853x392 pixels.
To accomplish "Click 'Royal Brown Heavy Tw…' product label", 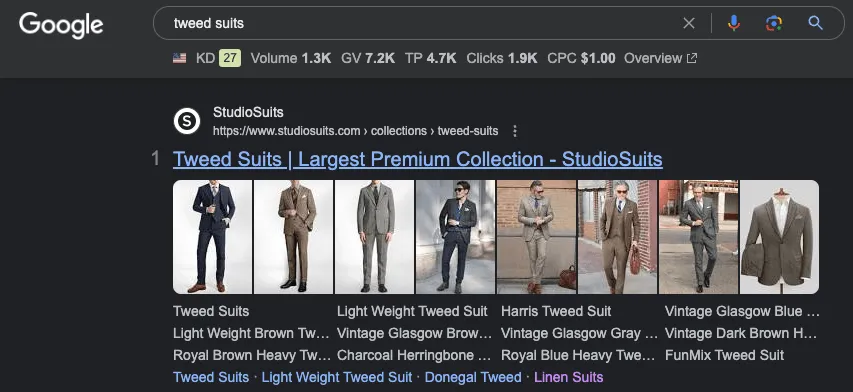I will tap(252, 356).
